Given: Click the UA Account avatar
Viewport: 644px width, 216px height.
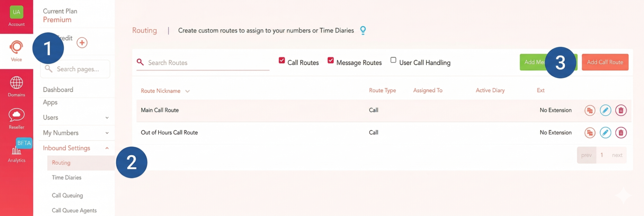Looking at the screenshot, I should point(16,12).
